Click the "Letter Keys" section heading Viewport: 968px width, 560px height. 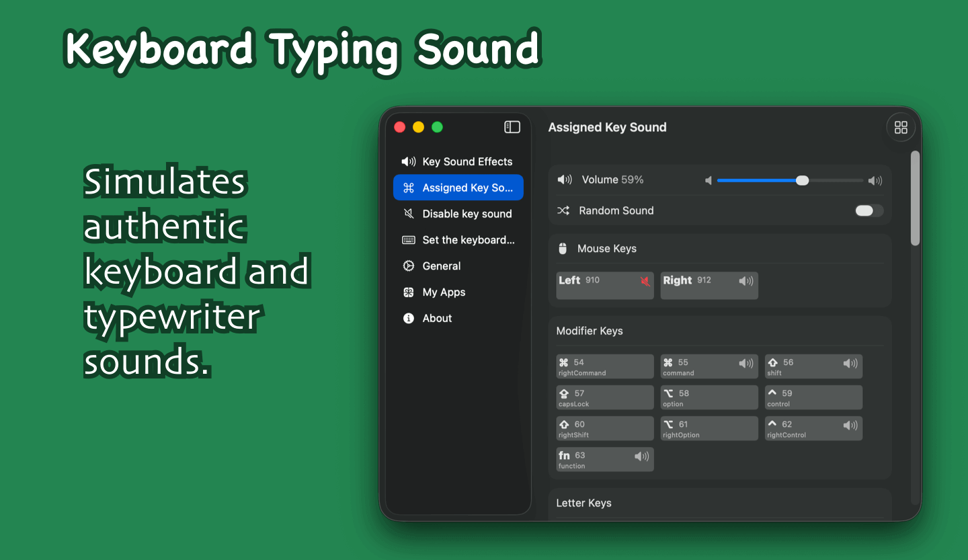[x=584, y=503]
